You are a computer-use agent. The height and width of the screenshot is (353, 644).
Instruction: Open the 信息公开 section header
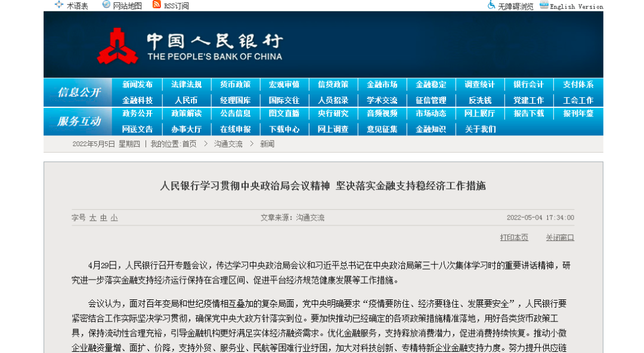pos(79,92)
